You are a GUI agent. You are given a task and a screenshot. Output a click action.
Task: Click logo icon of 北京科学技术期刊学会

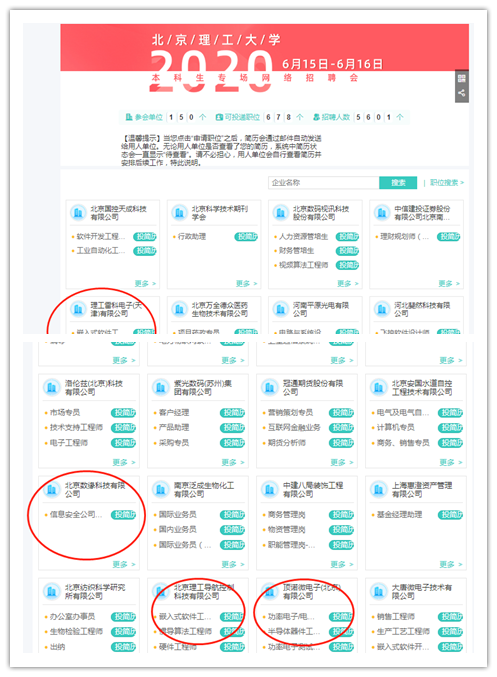(x=179, y=212)
